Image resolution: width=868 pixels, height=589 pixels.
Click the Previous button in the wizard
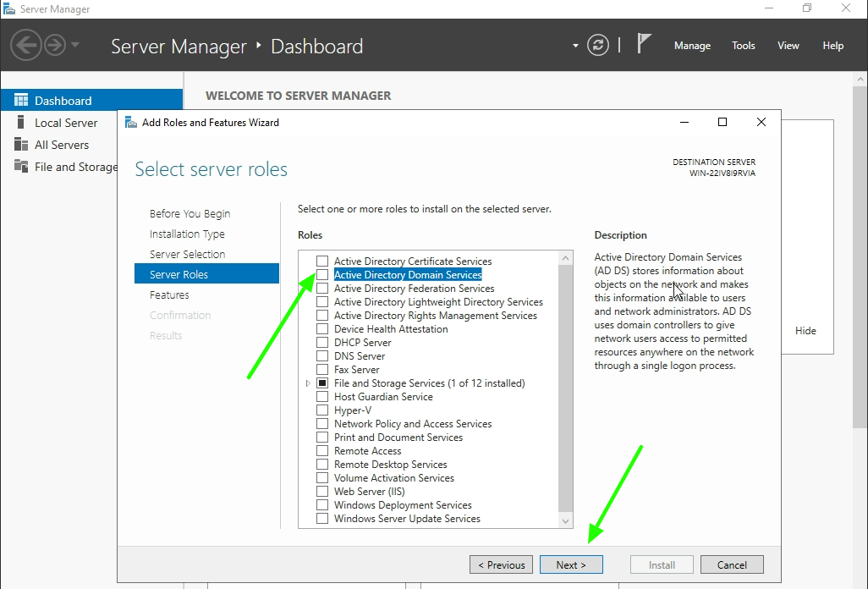coord(501,564)
